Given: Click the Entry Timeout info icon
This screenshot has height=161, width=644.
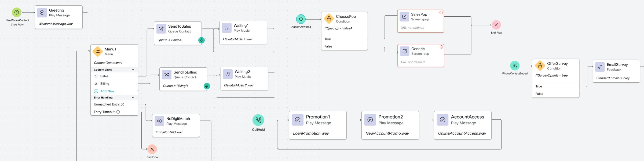Looking at the screenshot, I should (118, 112).
